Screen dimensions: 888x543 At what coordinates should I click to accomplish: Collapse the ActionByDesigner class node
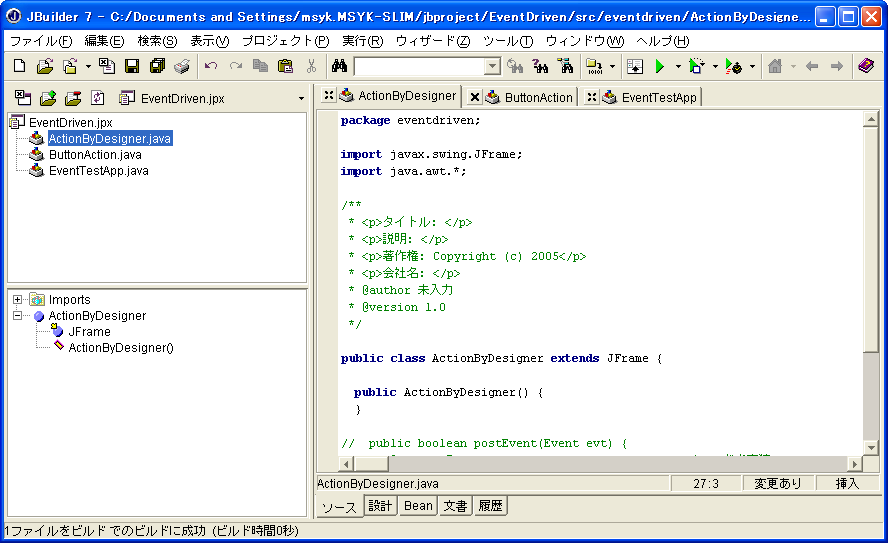point(18,316)
